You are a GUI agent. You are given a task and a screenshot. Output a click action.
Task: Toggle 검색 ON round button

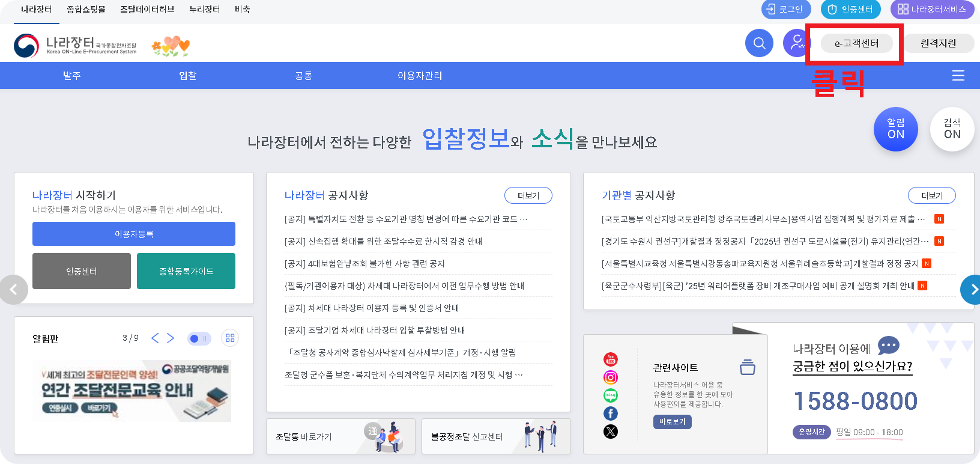click(x=952, y=129)
